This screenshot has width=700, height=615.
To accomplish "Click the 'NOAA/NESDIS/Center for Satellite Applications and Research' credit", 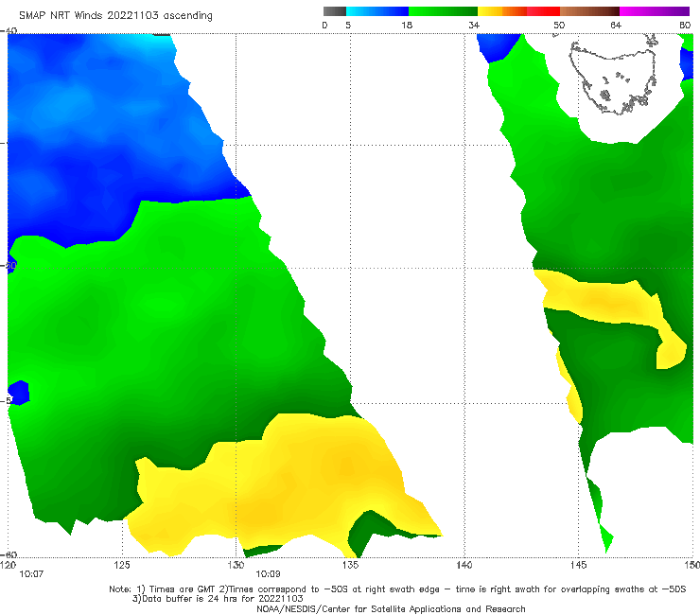I will point(391,608).
